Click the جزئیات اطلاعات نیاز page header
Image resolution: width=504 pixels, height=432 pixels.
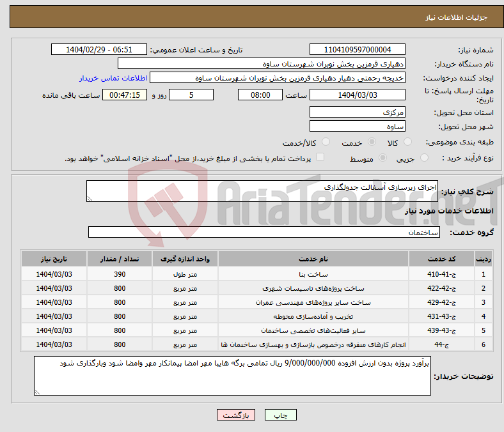[457, 17]
